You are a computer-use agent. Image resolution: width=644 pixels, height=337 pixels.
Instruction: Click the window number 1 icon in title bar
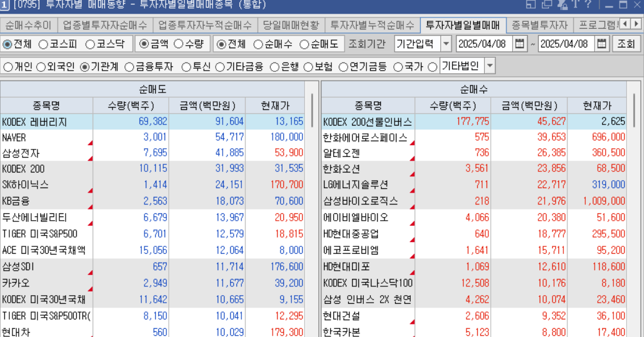coord(4,6)
